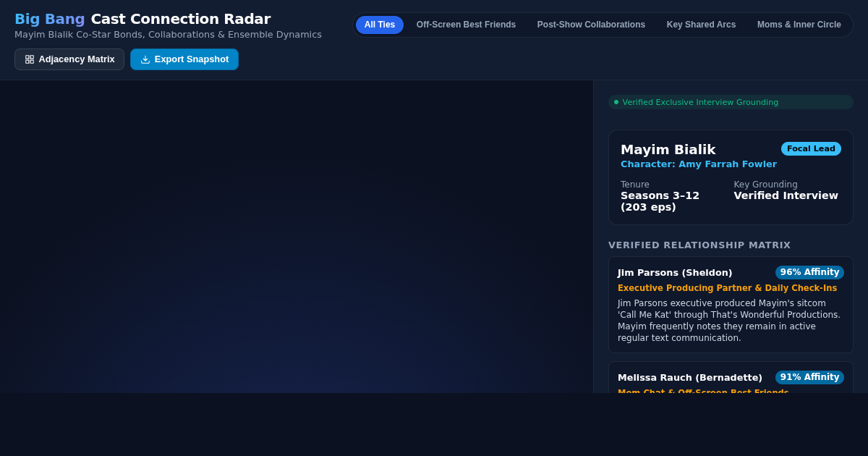This screenshot has height=456, width=868.
Task: Click Executive Producing Partner & Daily Check-Ins subtitle
Action: click(727, 288)
